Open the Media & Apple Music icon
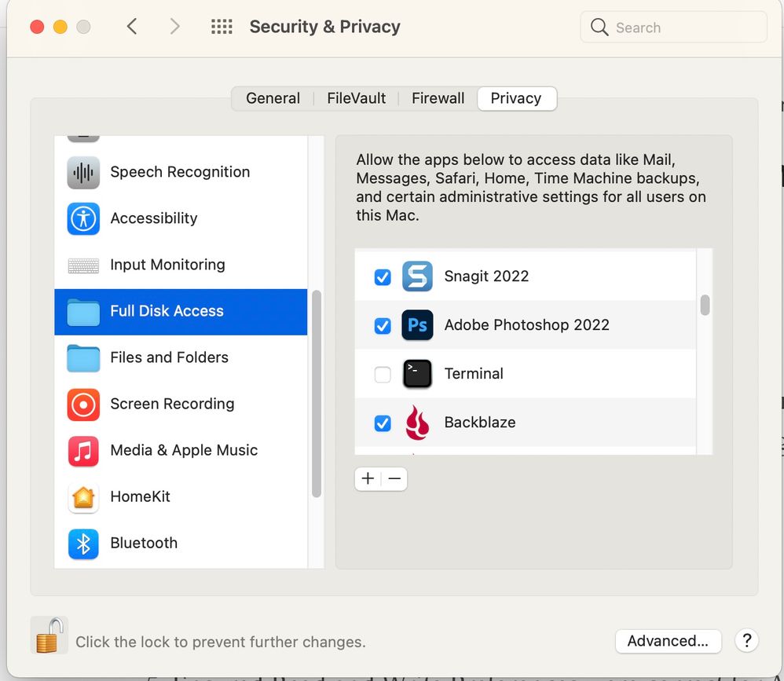The width and height of the screenshot is (784, 681). pyautogui.click(x=83, y=451)
